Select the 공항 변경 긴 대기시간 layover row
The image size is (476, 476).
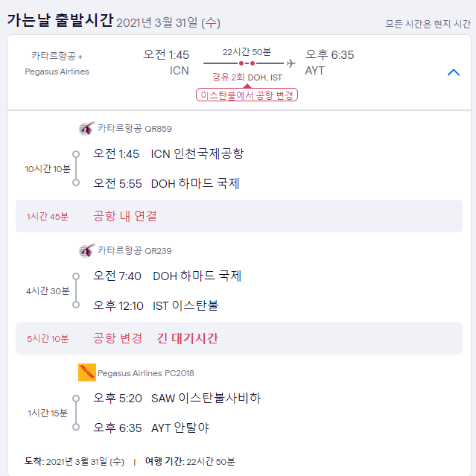[x=239, y=338]
